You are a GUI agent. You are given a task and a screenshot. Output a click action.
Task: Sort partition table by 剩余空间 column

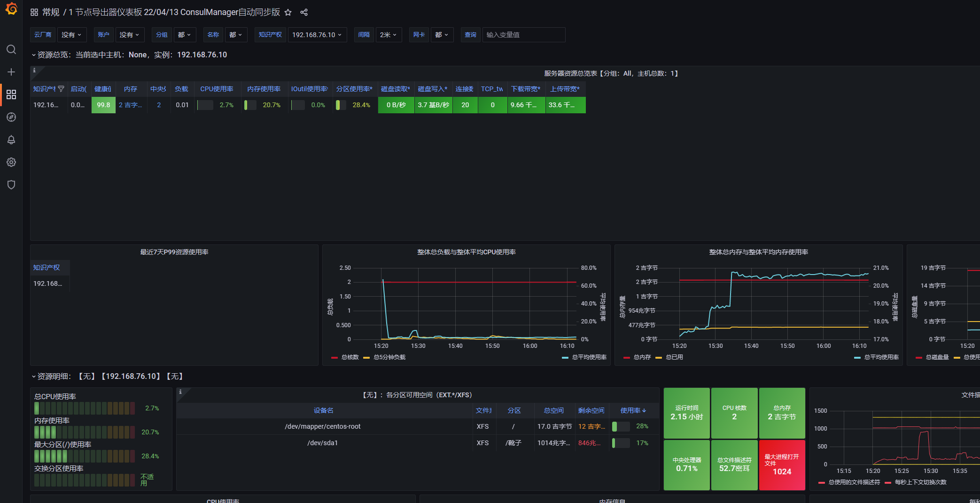point(591,410)
